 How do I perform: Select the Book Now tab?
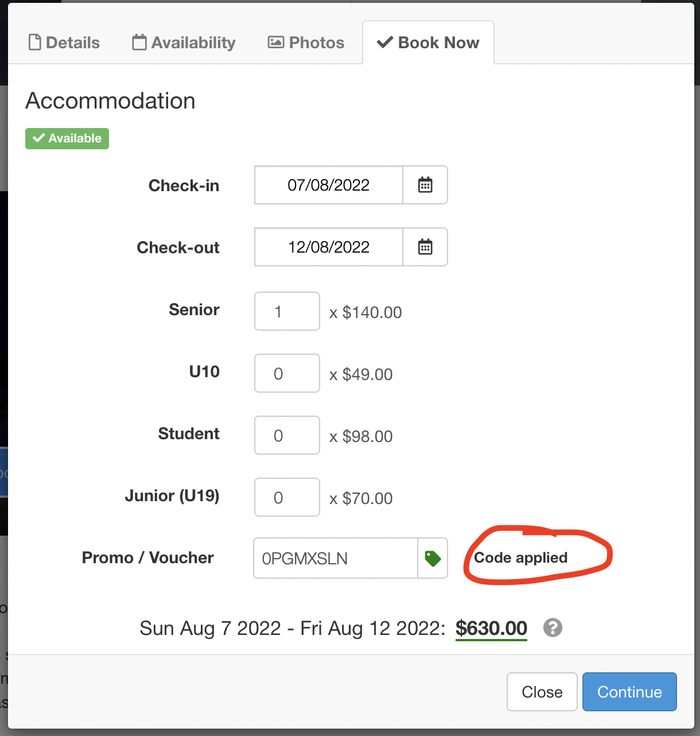pos(428,42)
